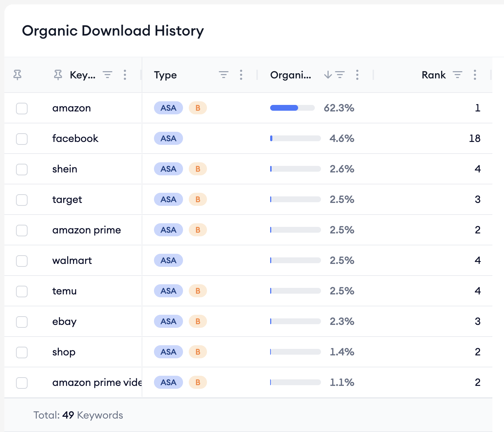Check the amazon row checkbox
This screenshot has height=432, width=504.
[22, 108]
